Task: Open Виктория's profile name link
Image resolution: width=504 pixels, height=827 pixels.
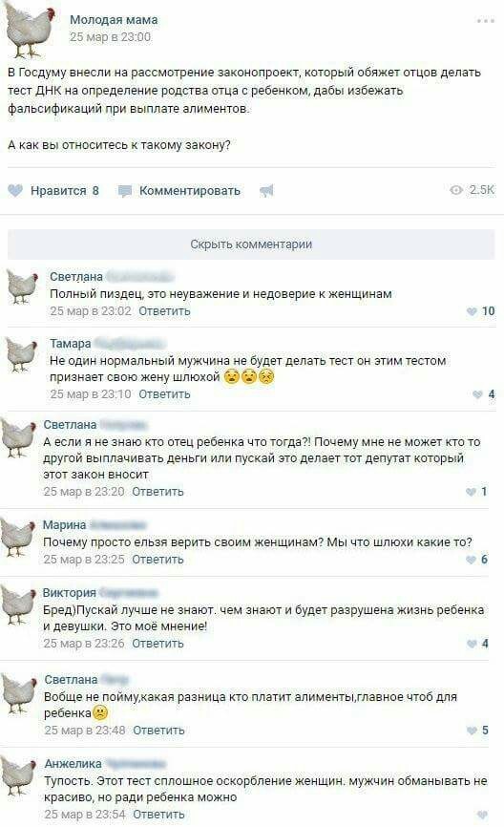Action: [69, 592]
